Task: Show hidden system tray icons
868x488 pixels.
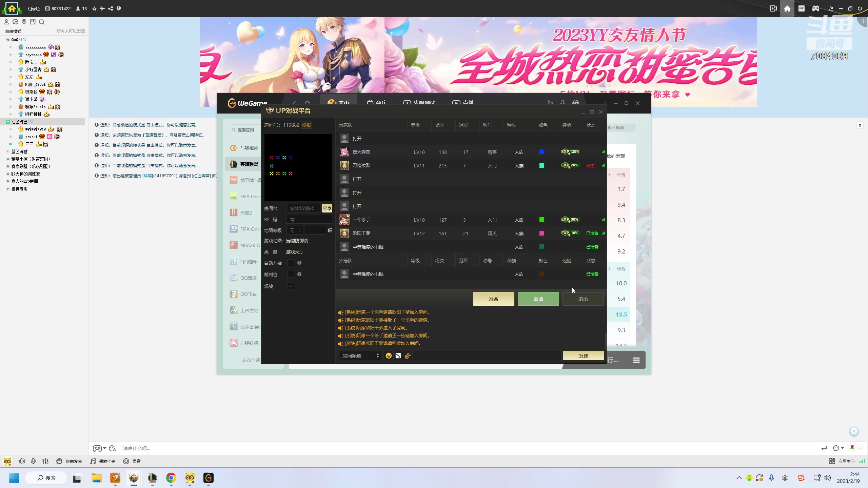Action: click(739, 478)
